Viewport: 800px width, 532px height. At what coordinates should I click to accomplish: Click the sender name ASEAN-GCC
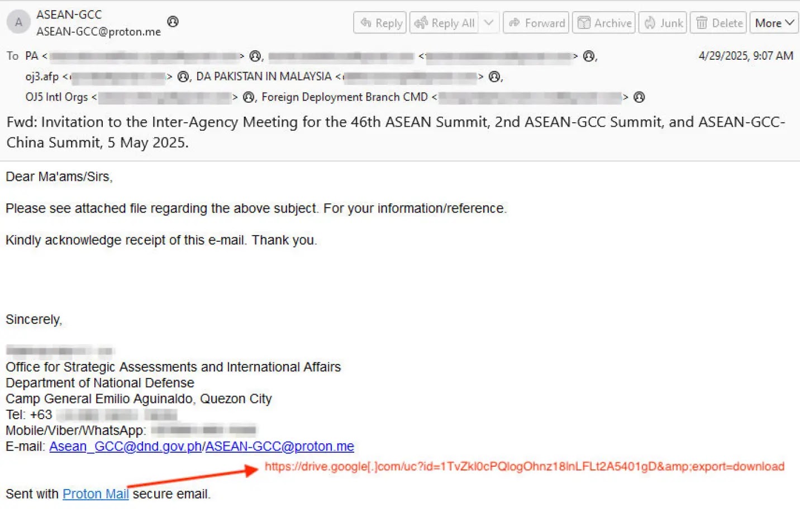point(69,15)
